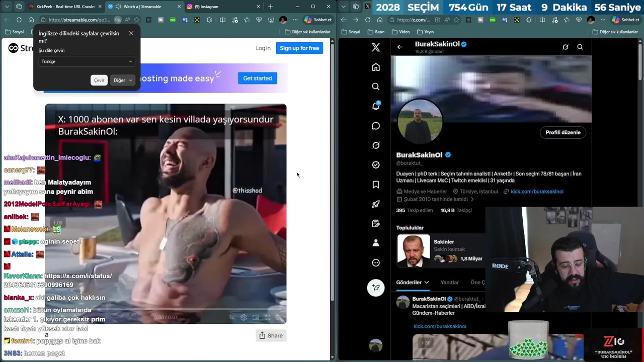Favorite Streamable page with star icon
The image size is (644, 362).
pos(136,20)
